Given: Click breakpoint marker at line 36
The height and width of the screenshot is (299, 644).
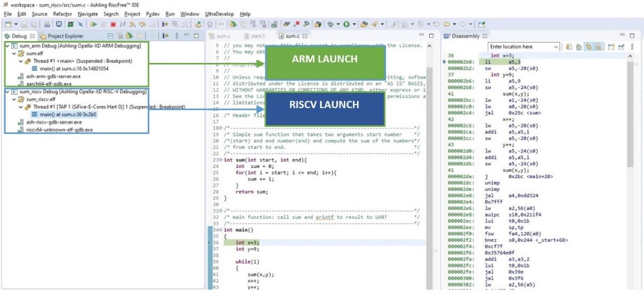Looking at the screenshot, I should [x=210, y=243].
